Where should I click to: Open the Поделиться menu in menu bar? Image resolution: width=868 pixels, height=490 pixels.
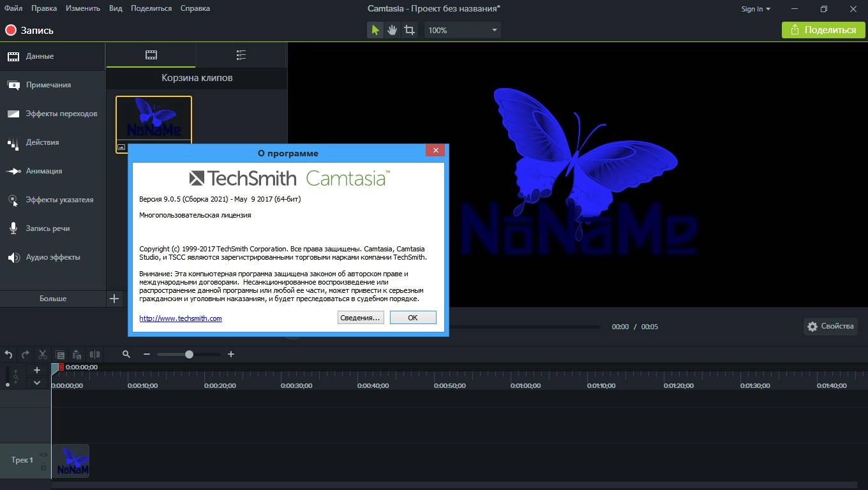click(x=151, y=8)
